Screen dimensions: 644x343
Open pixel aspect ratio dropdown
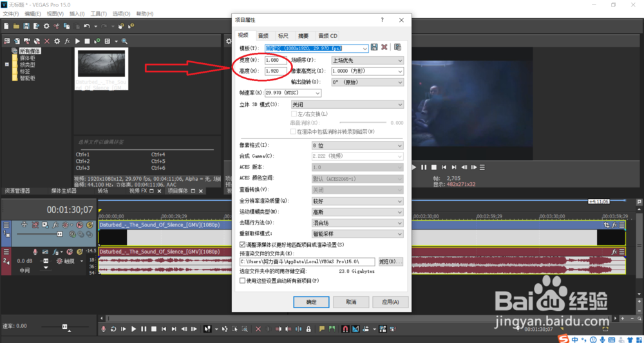coord(368,71)
